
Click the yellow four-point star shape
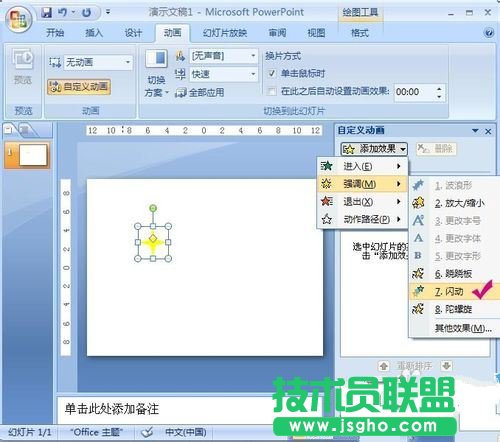(153, 243)
